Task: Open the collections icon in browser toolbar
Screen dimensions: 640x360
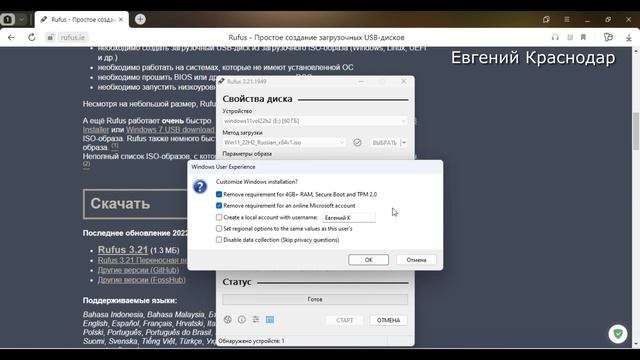Action: (x=609, y=37)
